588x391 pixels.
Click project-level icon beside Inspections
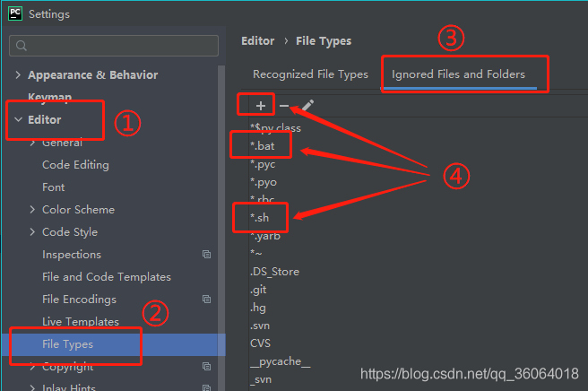(x=206, y=255)
